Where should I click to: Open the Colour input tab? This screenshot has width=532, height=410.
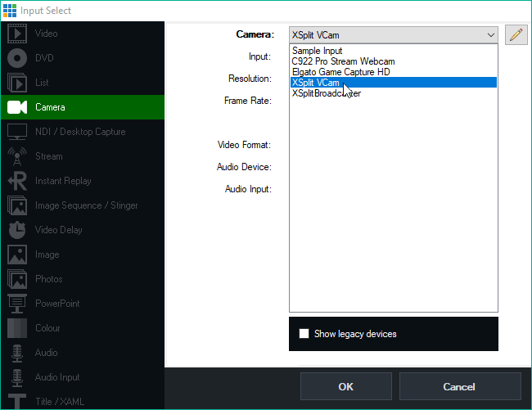[x=83, y=328]
